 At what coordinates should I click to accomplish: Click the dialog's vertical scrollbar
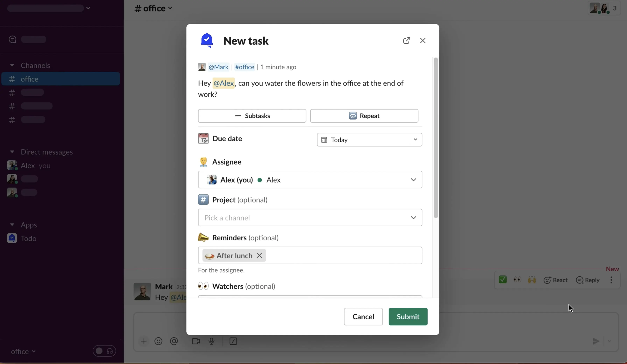click(435, 138)
